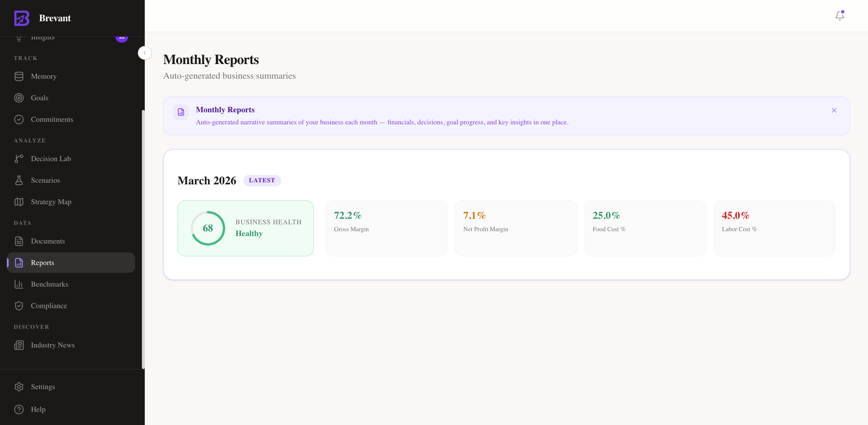Viewport: 868px width, 425px height.
Task: Open the Help link
Action: coord(38,409)
